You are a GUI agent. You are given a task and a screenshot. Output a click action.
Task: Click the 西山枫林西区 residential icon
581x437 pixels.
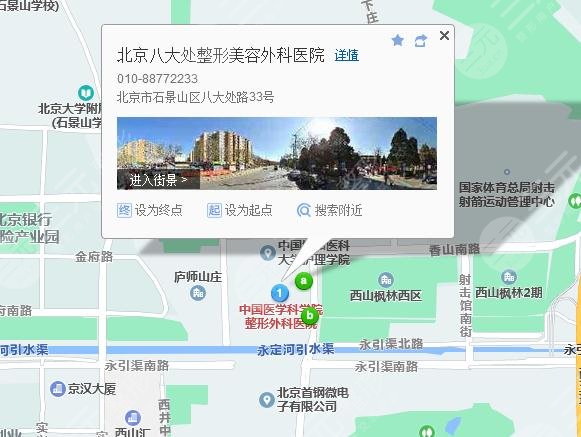pyautogui.click(x=386, y=280)
